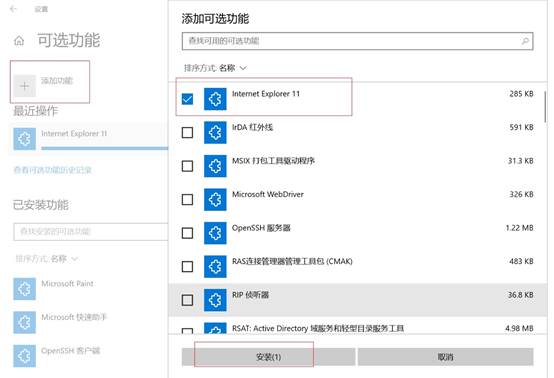Click the 取消 button
Image resolution: width=554 pixels, height=378 pixels.
coord(446,357)
